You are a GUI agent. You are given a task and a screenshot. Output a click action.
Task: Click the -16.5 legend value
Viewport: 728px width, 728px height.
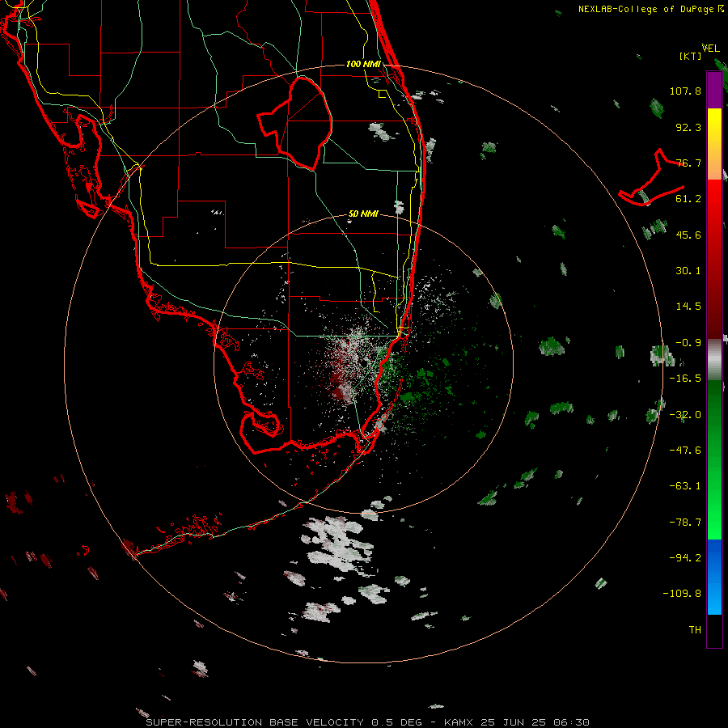(685, 379)
